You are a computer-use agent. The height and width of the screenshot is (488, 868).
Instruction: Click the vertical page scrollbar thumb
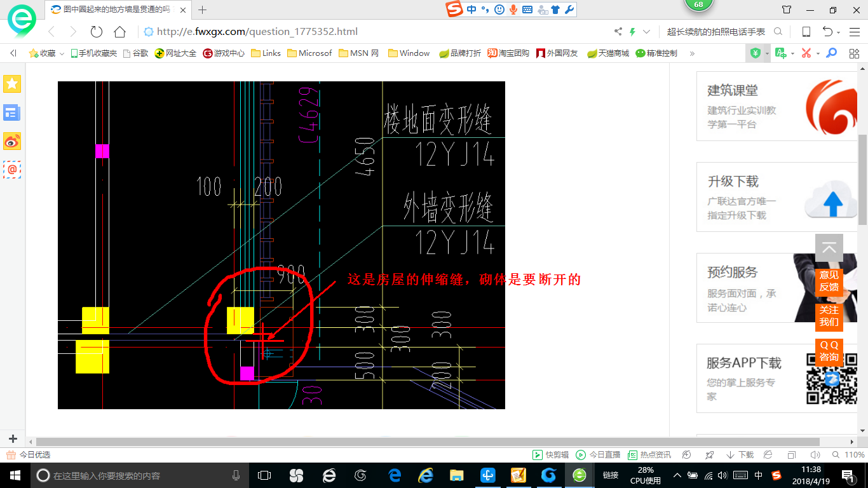tap(863, 180)
